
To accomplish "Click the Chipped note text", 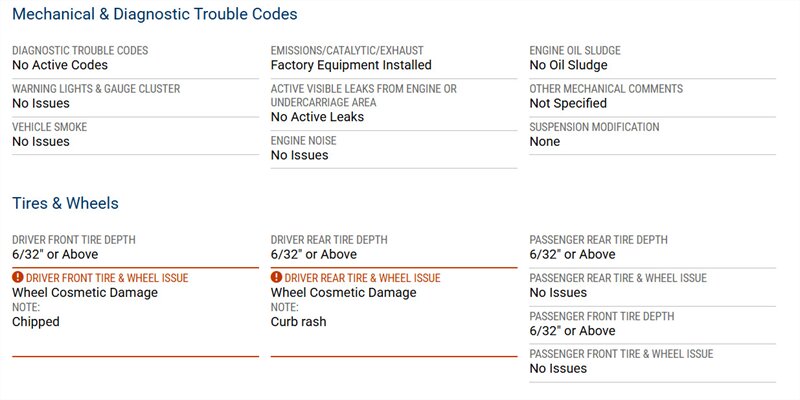I will tap(36, 322).
